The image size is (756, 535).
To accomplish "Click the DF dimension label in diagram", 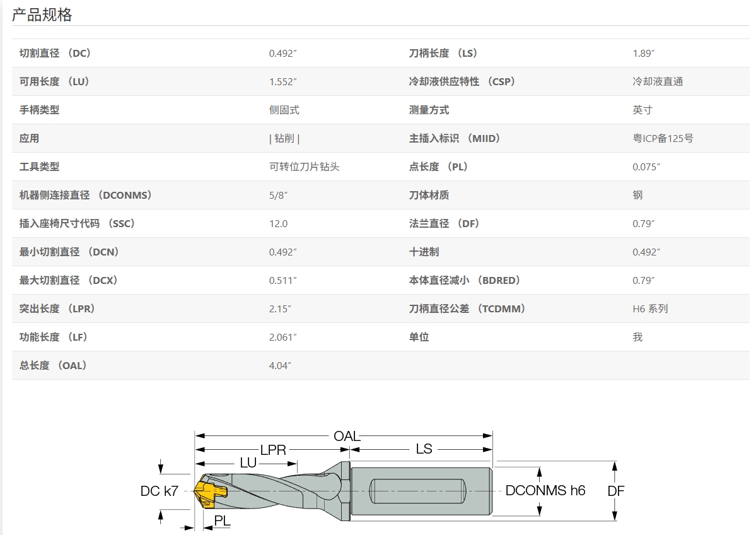I will pos(615,491).
